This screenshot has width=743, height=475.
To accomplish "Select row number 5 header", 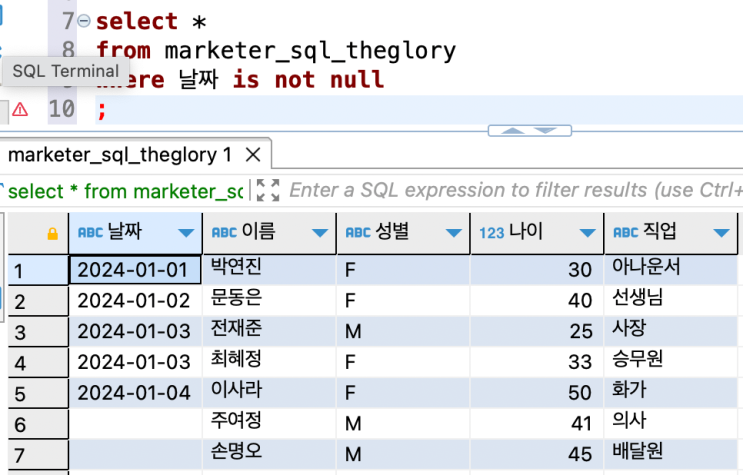I will pyautogui.click(x=38, y=393).
